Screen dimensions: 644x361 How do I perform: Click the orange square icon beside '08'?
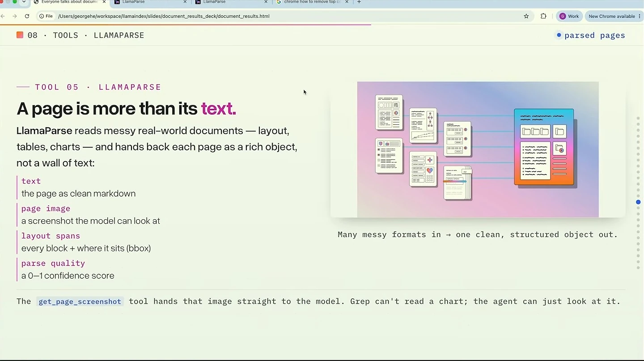(x=20, y=35)
